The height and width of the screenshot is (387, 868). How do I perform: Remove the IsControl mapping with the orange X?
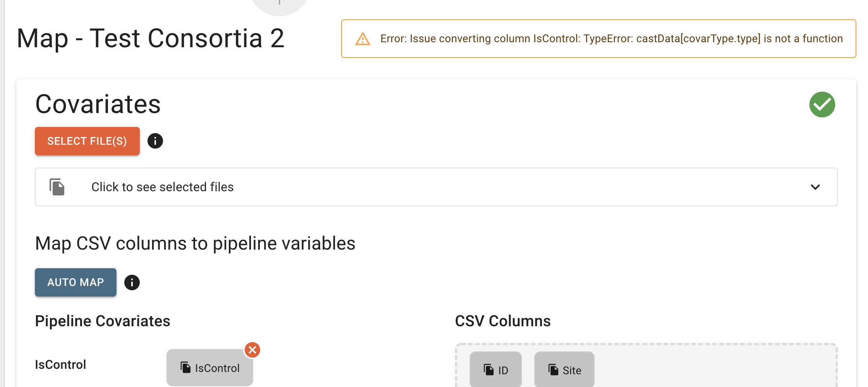tap(252, 349)
